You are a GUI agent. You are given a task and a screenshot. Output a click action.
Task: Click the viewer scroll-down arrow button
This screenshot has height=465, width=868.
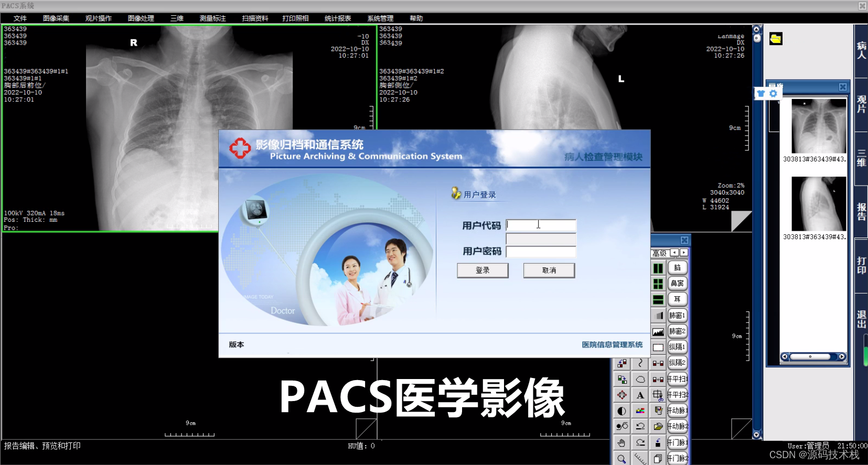pyautogui.click(x=756, y=435)
